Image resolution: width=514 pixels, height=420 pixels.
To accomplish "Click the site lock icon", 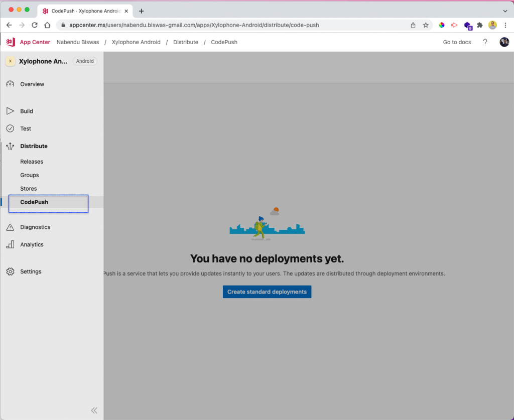I will [x=63, y=25].
